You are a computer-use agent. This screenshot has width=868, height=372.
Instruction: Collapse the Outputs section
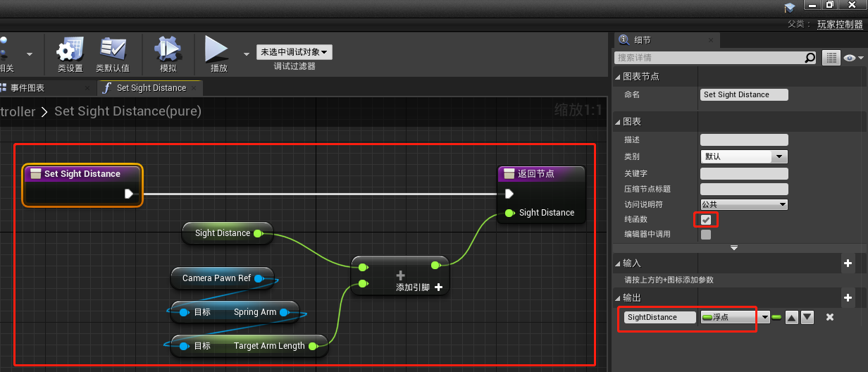pos(618,298)
